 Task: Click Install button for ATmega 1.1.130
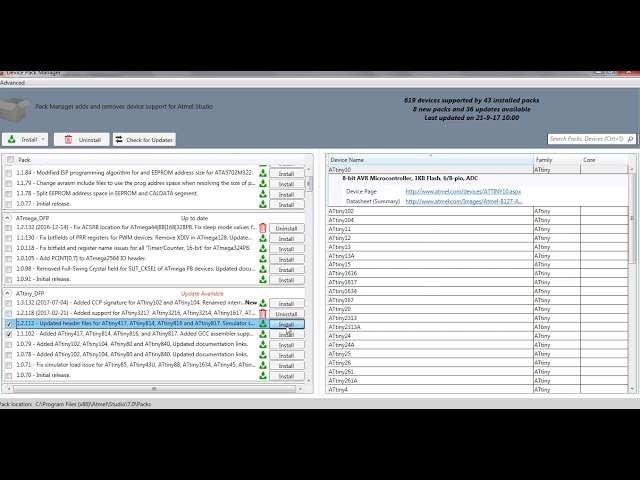[x=286, y=239]
